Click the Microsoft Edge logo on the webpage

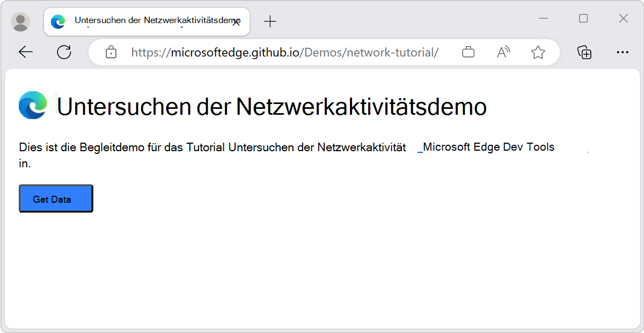(32, 106)
